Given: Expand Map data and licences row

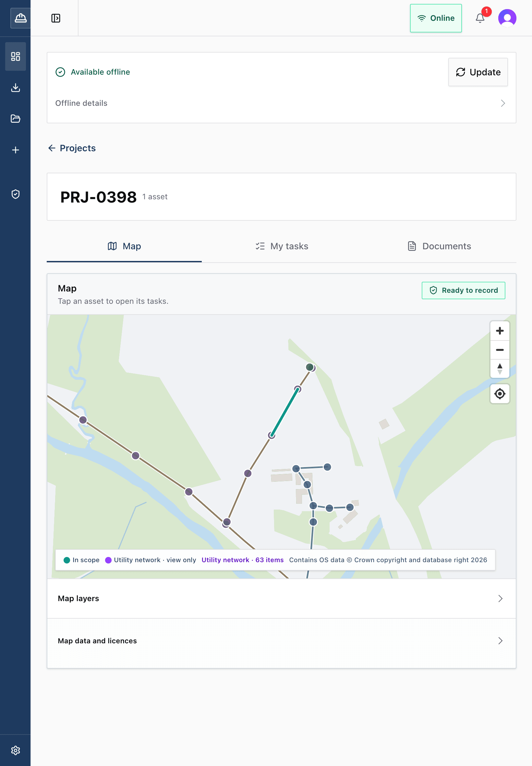Looking at the screenshot, I should (x=281, y=641).
